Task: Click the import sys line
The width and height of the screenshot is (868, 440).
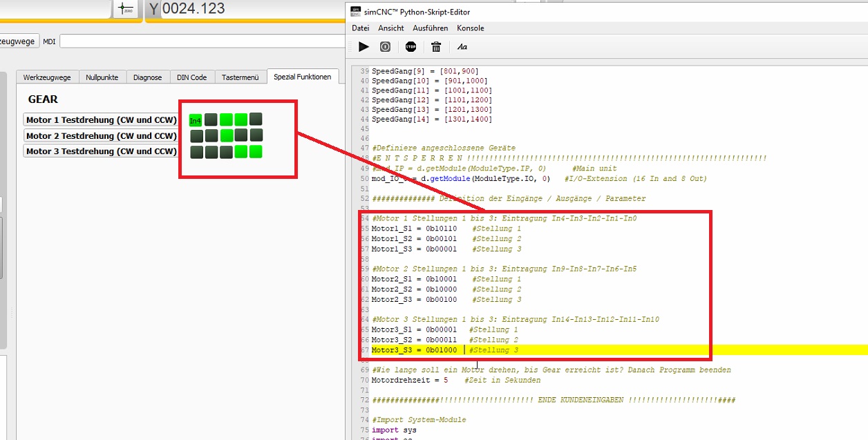Action: click(x=394, y=430)
